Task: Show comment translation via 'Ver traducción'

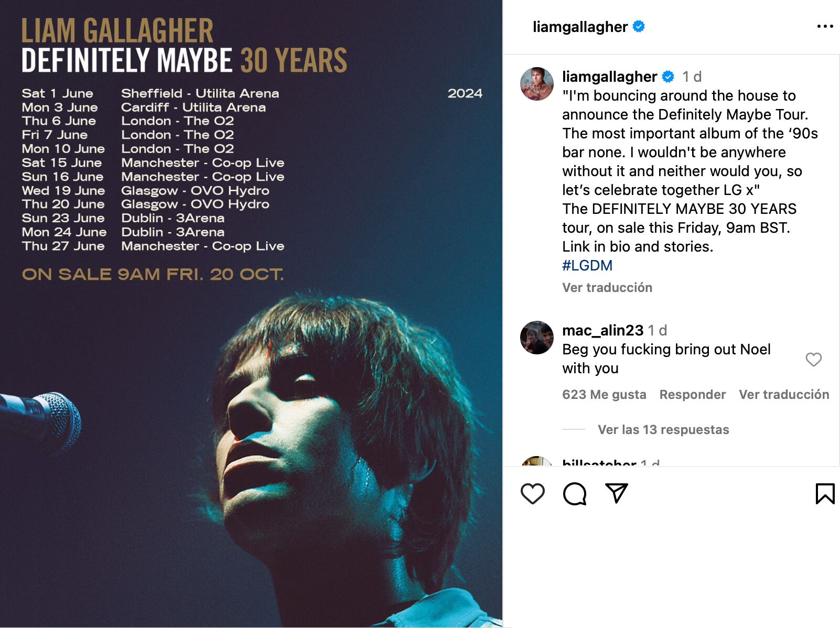Action: pyautogui.click(x=783, y=394)
